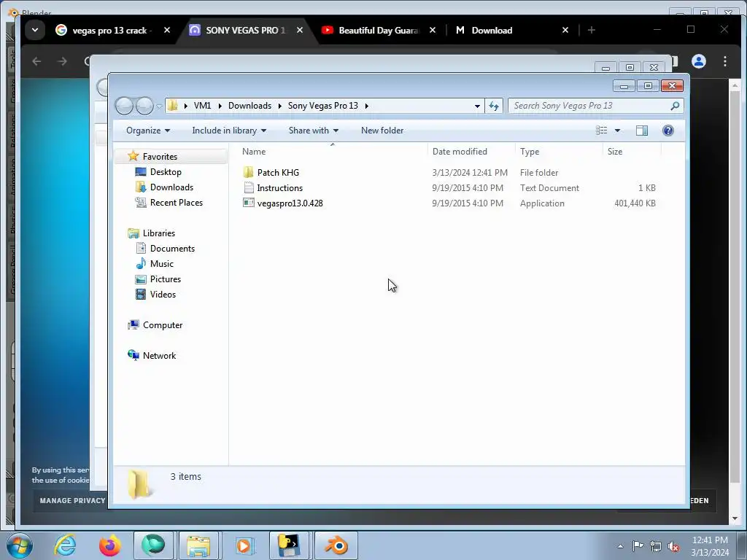The image size is (747, 560).
Task: Click the change view icon
Action: [602, 131]
